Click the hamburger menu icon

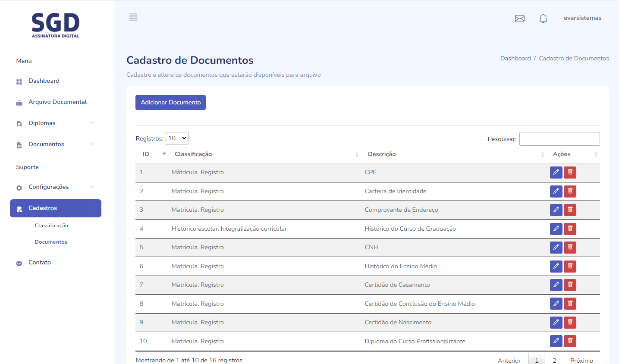(x=133, y=17)
